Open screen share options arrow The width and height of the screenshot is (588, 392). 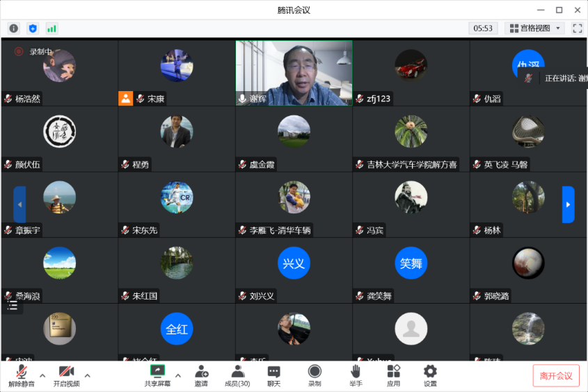point(177,376)
